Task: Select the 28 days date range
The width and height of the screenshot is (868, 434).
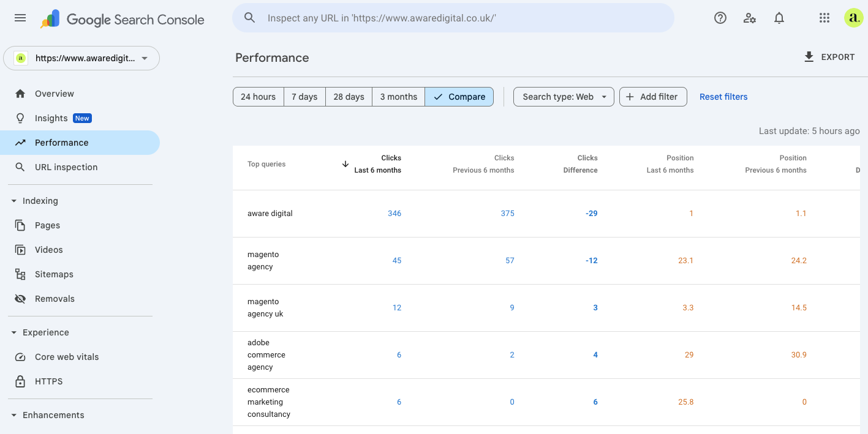Action: point(349,97)
